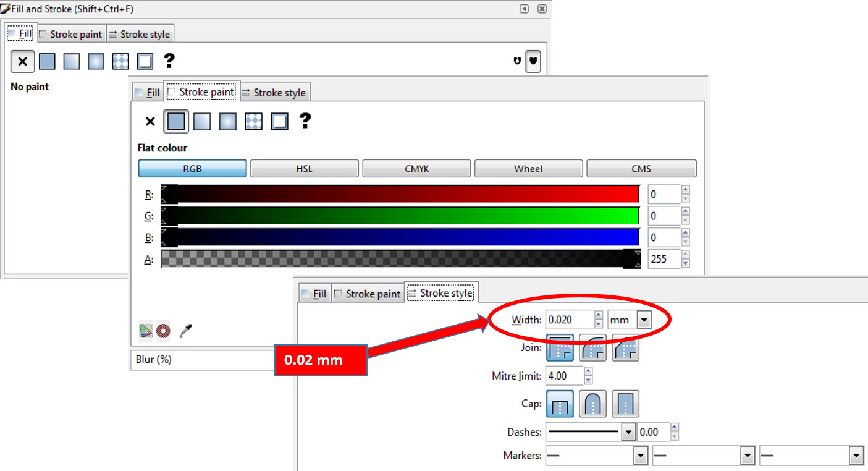868x471 pixels.
Task: Select Pattern fill icon in the Fill panel
Action: (x=120, y=61)
